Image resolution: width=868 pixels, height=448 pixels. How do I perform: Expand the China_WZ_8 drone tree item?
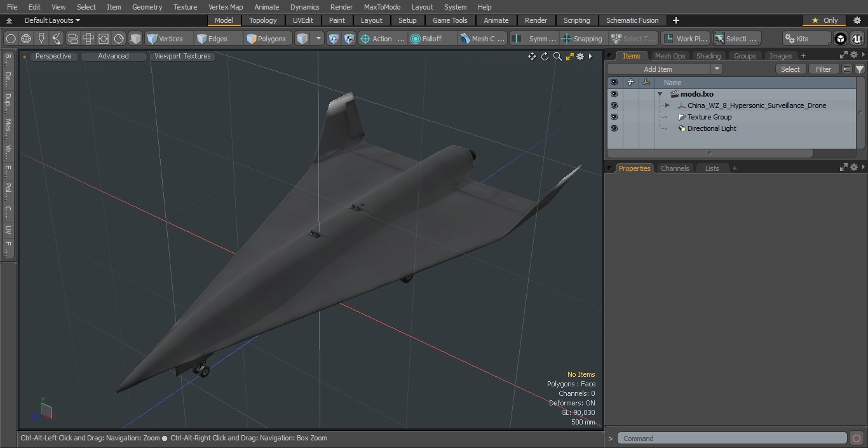click(667, 105)
